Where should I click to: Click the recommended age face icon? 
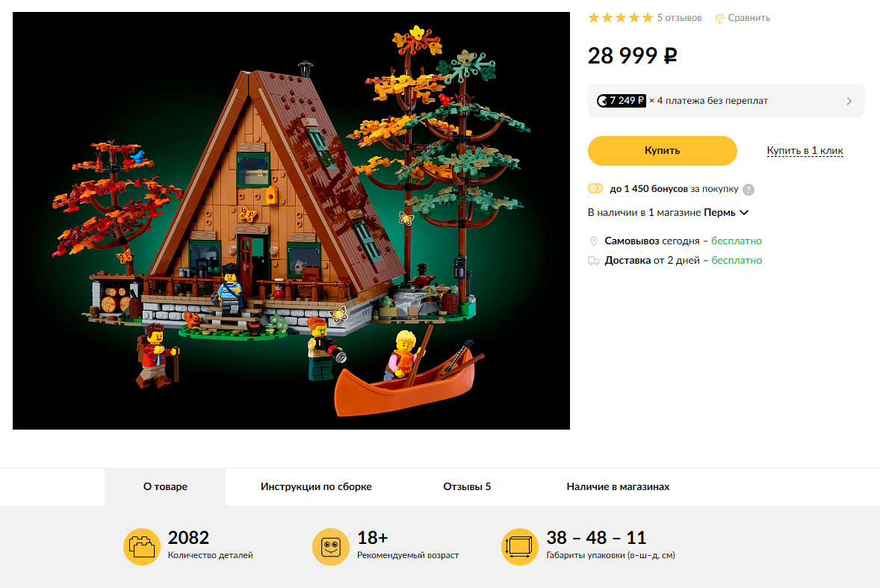[x=331, y=547]
